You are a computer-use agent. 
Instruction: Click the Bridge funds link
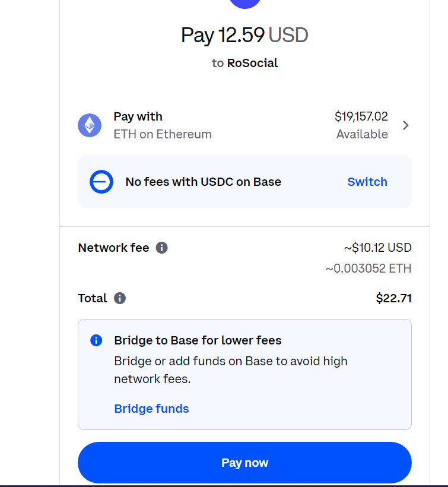(x=151, y=409)
